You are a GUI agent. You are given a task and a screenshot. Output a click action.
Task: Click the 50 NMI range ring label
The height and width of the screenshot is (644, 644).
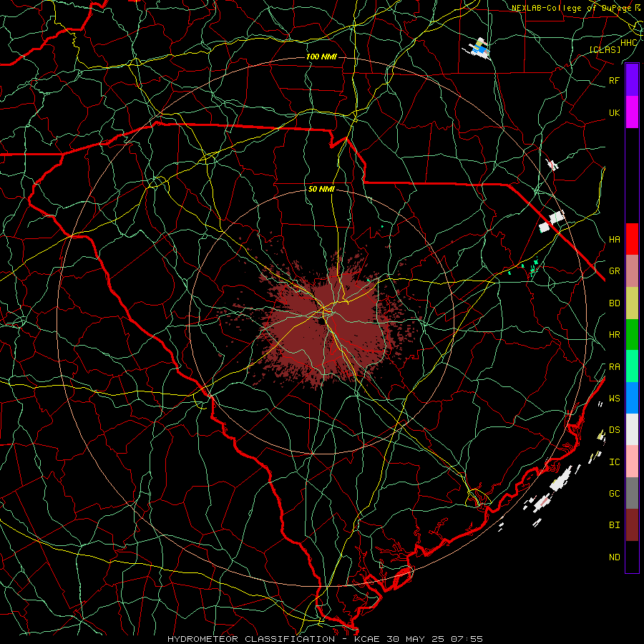tap(321, 189)
